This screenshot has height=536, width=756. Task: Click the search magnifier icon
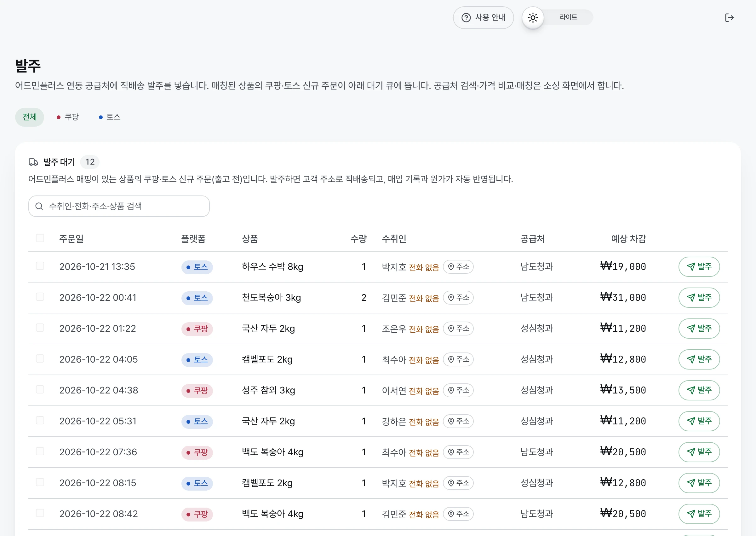click(x=39, y=206)
